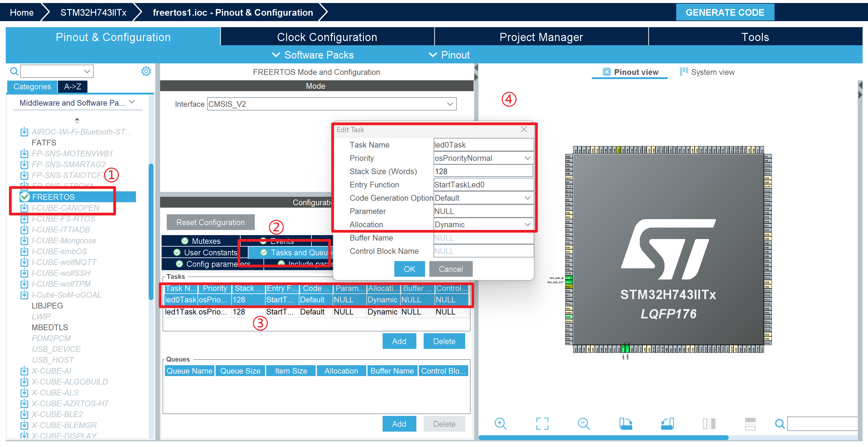Click the vertical flip icon in pinout toolbar
Viewport: 868px width, 447px height.
[750, 424]
